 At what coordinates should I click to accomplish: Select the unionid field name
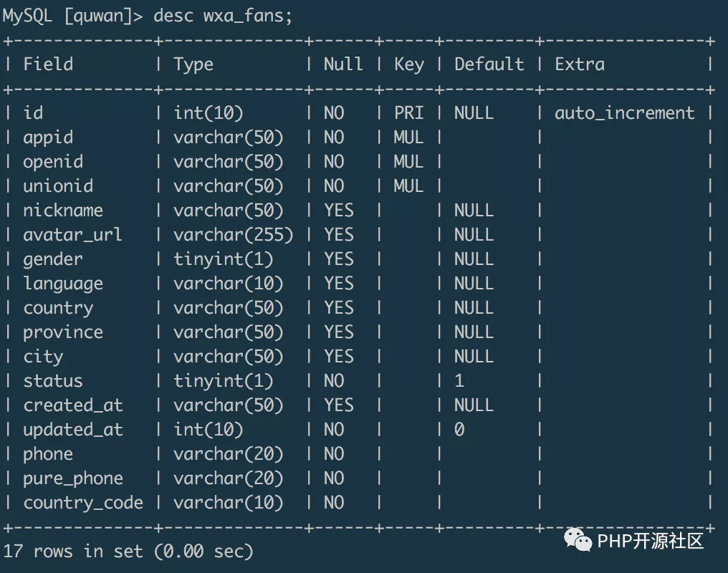(58, 186)
